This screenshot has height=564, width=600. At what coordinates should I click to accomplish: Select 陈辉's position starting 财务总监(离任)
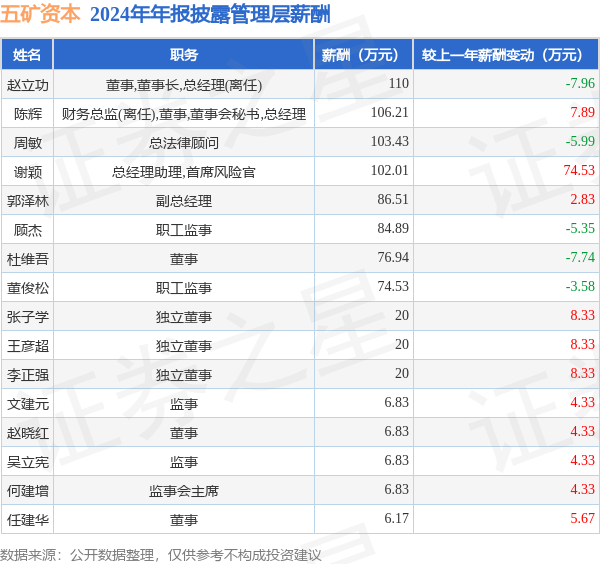184,114
